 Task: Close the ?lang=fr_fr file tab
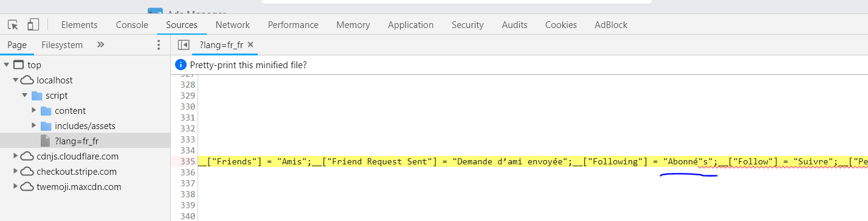250,44
